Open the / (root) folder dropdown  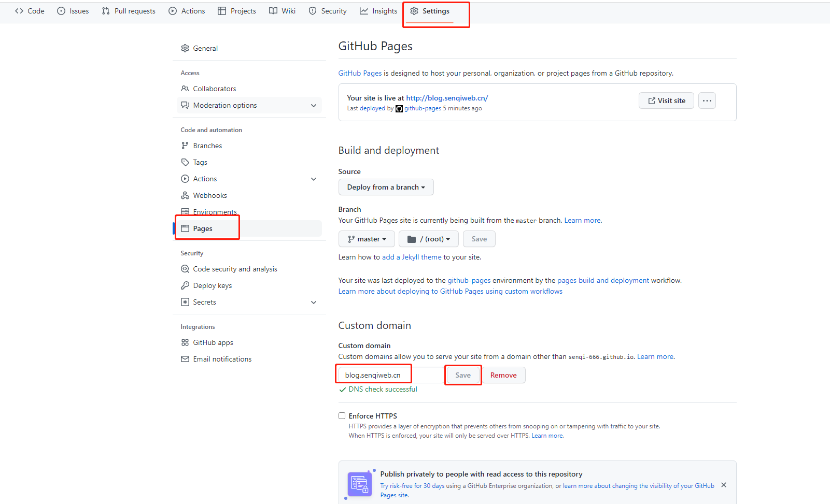pos(429,239)
